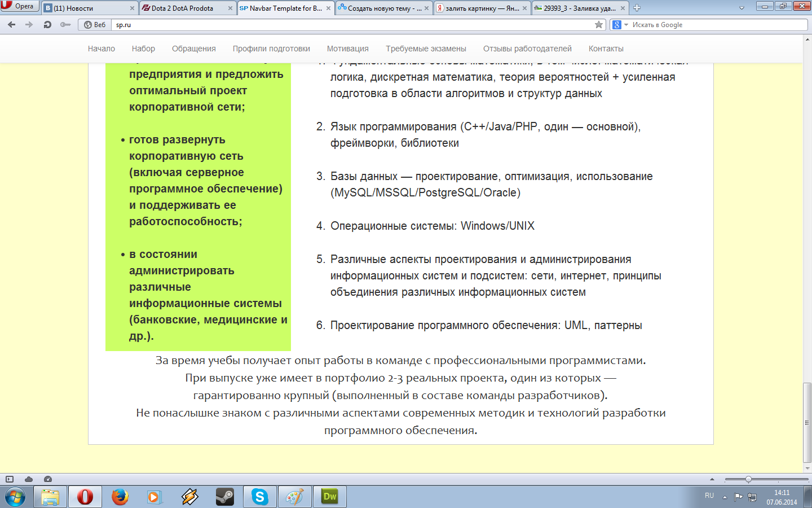812x508 pixels.
Task: Open Opera Link cloud icon
Action: pyautogui.click(x=29, y=479)
